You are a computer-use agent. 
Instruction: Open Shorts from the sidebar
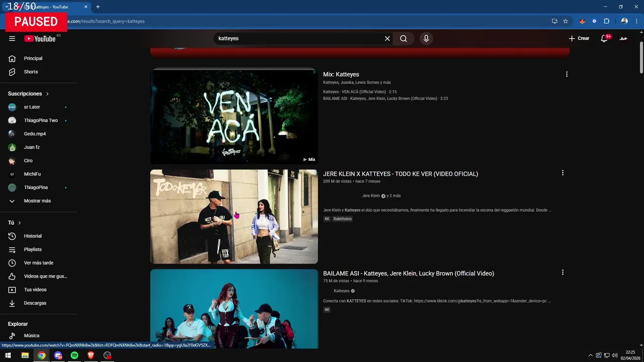click(x=31, y=72)
